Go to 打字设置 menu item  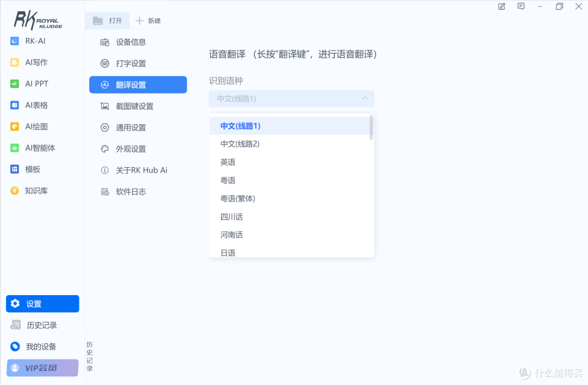(x=138, y=63)
